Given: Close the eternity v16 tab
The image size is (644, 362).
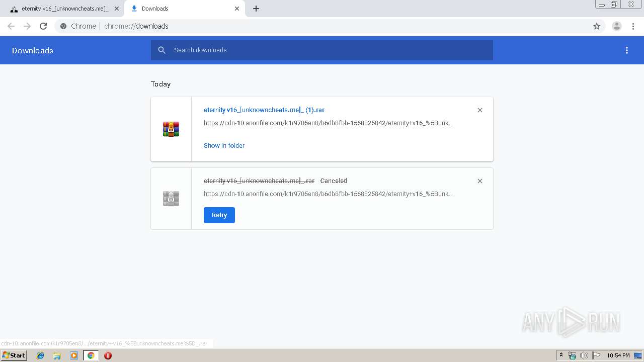Looking at the screenshot, I should pos(116,9).
